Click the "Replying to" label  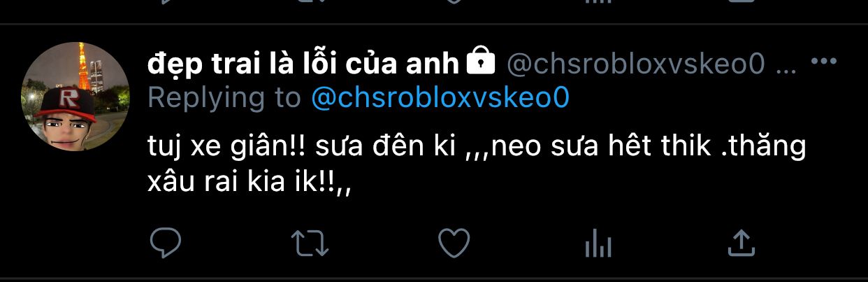click(224, 99)
